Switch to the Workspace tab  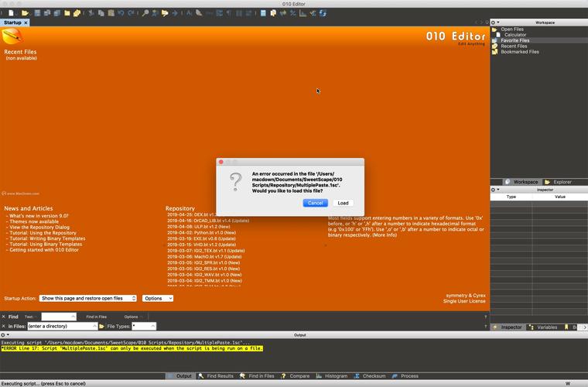point(521,182)
